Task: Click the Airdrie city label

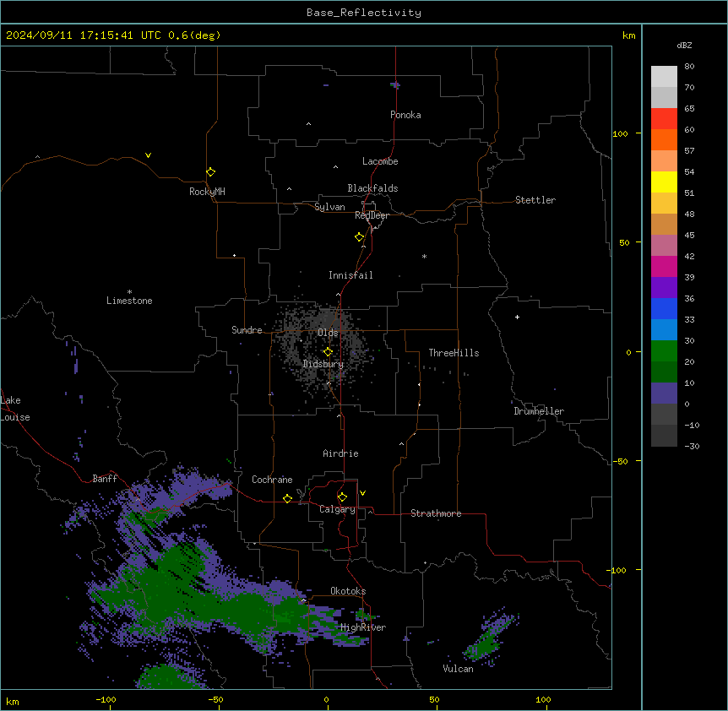Action: coord(341,453)
